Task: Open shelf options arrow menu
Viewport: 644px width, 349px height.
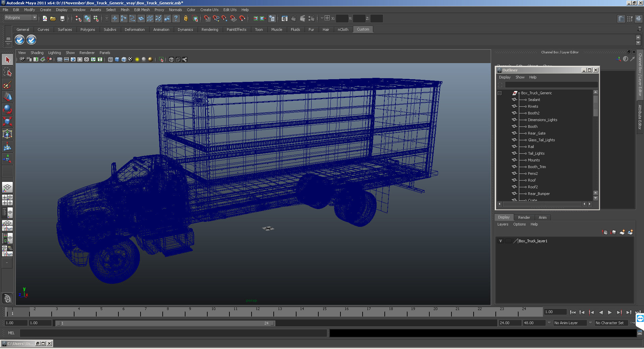Action: [x=8, y=45]
